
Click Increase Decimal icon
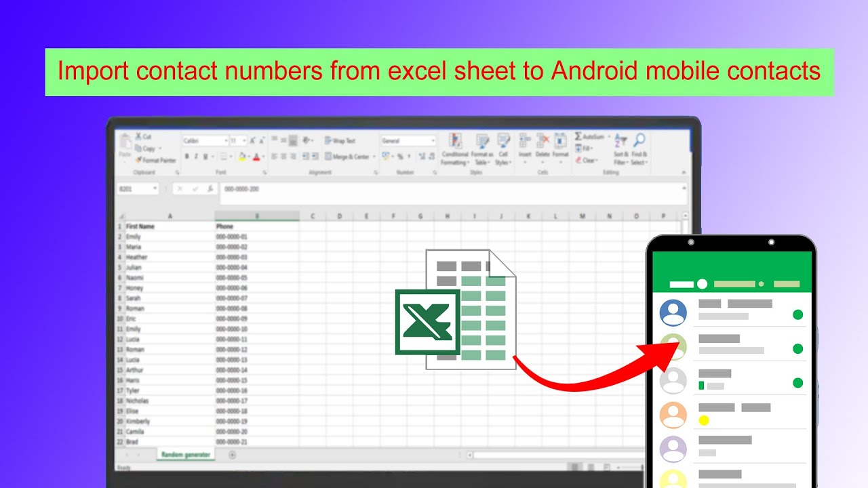click(422, 157)
